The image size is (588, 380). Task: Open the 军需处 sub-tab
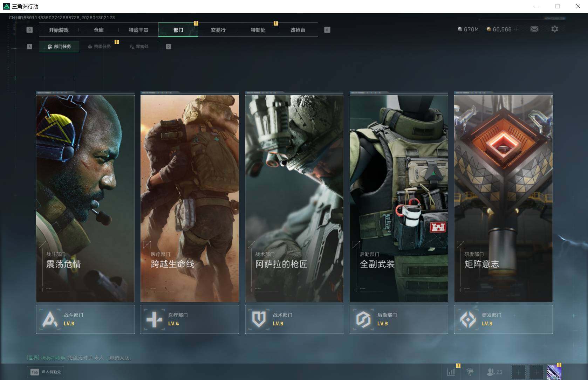tap(139, 47)
